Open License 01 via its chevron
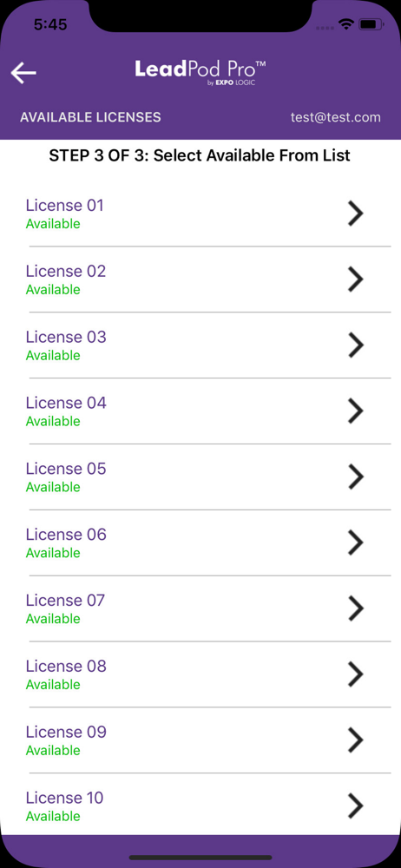401x868 pixels. [356, 214]
